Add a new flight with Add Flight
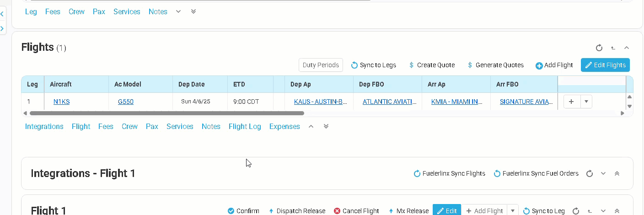Viewport: 644px width, 215px height. point(554,65)
